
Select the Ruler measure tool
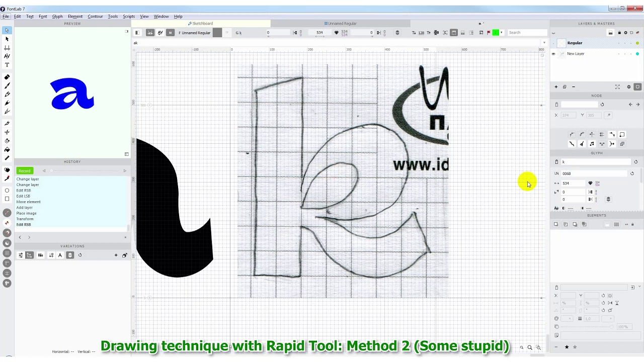(x=7, y=158)
